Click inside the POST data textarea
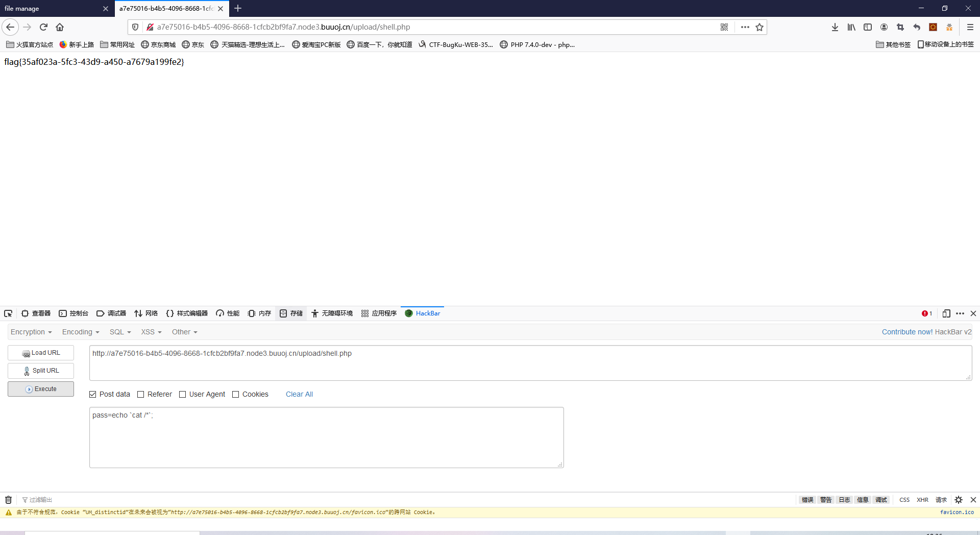 327,437
